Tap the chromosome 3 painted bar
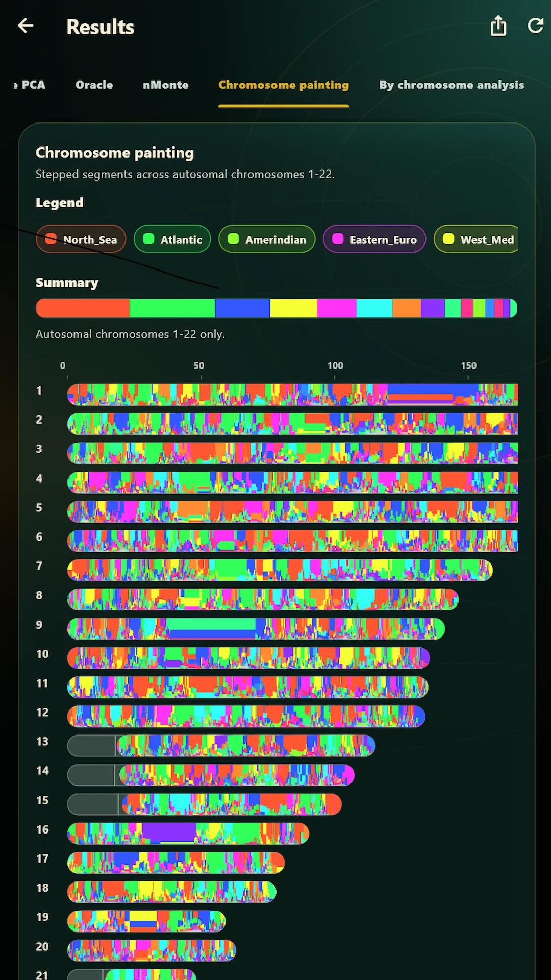 (x=293, y=453)
